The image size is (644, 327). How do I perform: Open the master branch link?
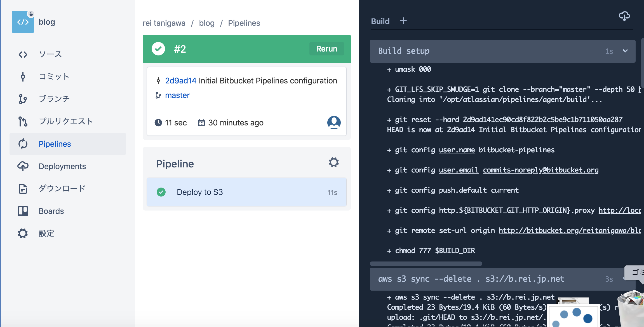click(177, 95)
